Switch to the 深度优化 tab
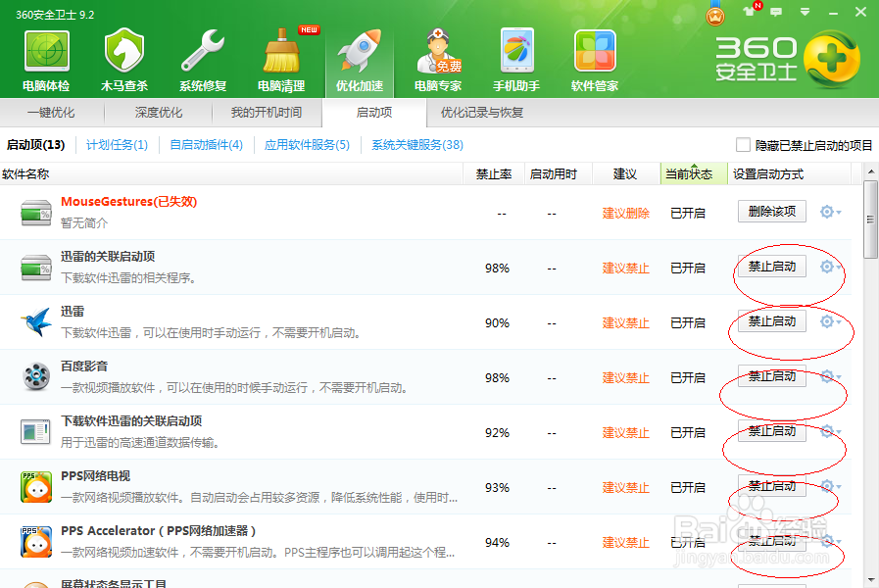 pos(159,113)
